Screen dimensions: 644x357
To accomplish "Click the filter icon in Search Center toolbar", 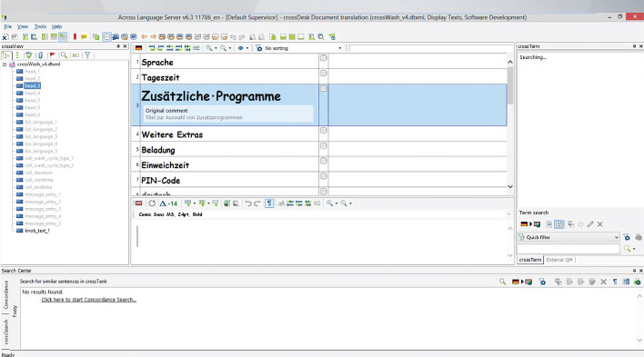I will 542,282.
